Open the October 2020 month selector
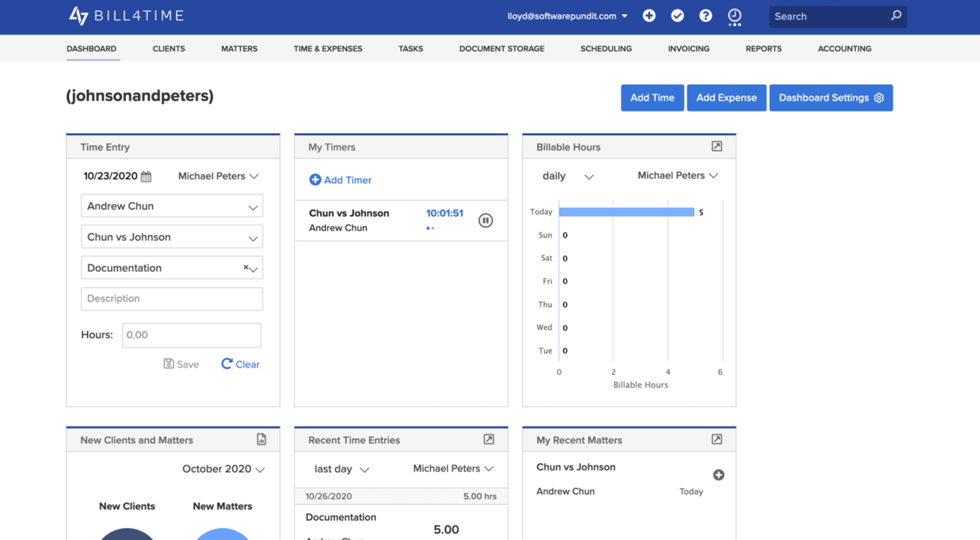The height and width of the screenshot is (540, 980). coord(223,468)
